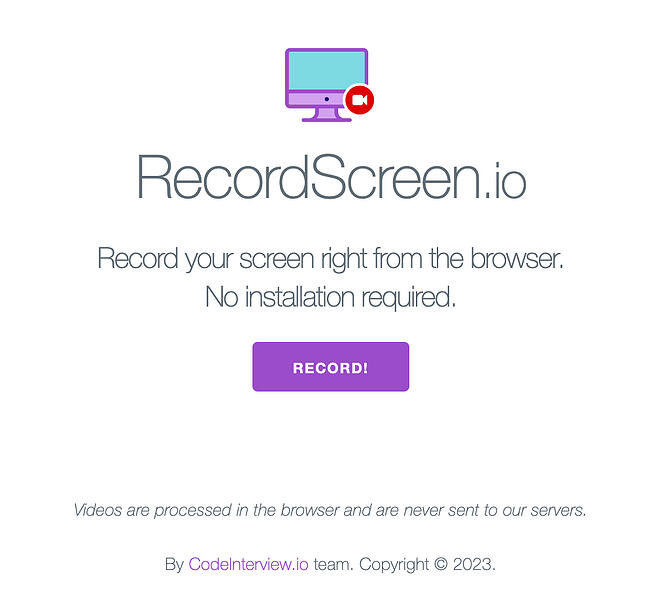Open the CodeInterview.io link
Screen dimensions: 650x604
tap(248, 564)
